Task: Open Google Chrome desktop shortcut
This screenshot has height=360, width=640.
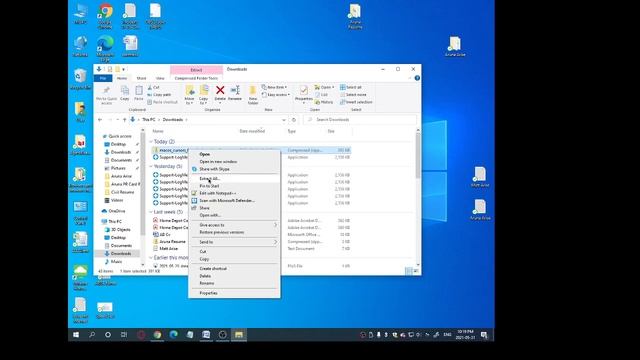Action: tap(105, 16)
